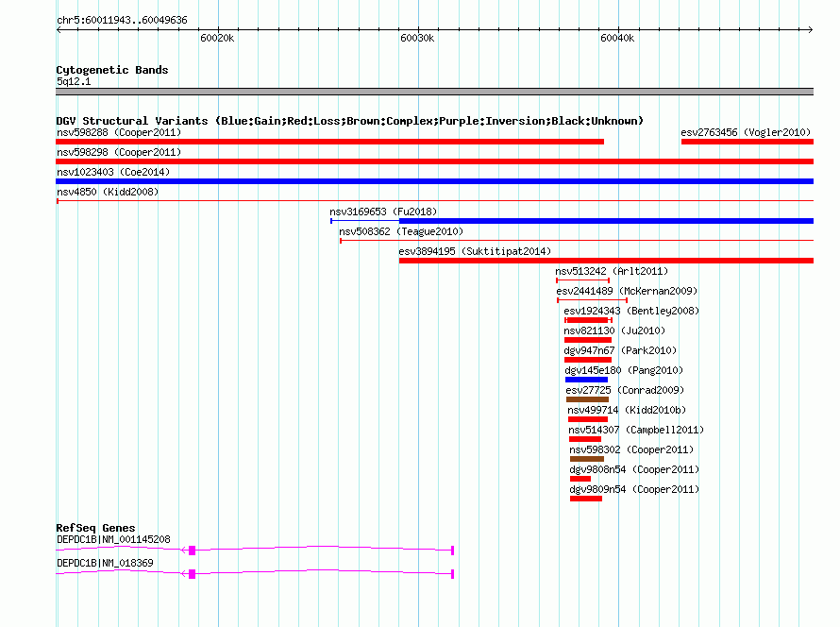Click the NM_001145208 transcript end exon at right

[453, 551]
